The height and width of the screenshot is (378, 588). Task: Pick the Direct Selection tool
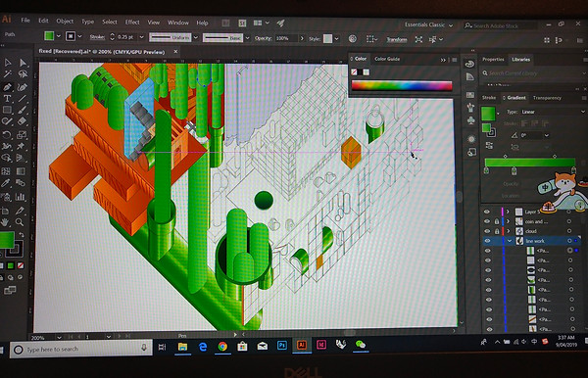tap(23, 63)
